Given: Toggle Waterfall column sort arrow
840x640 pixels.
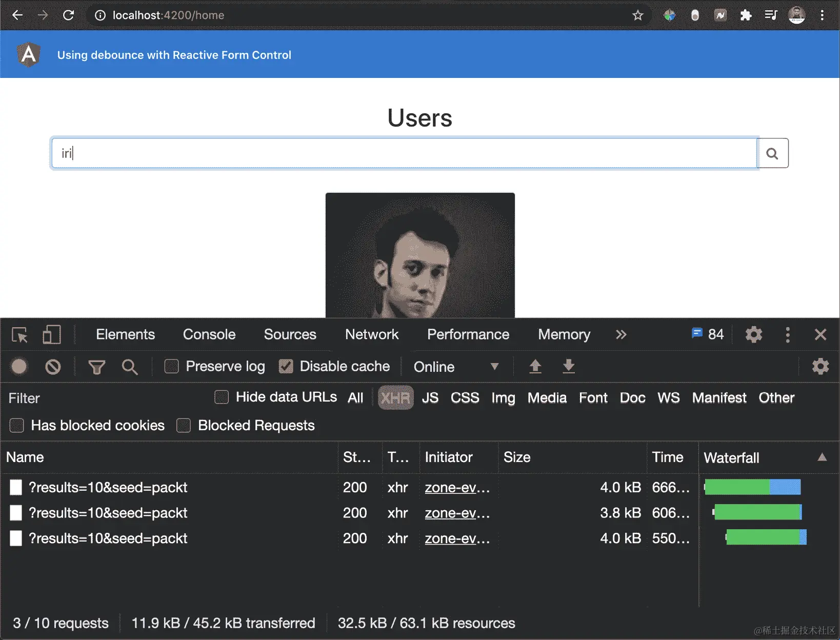Looking at the screenshot, I should (822, 457).
